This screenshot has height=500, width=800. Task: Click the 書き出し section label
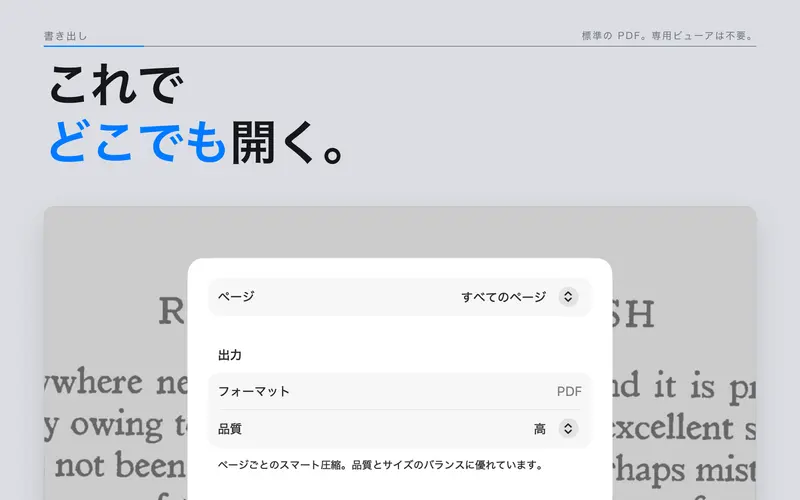[x=66, y=36]
